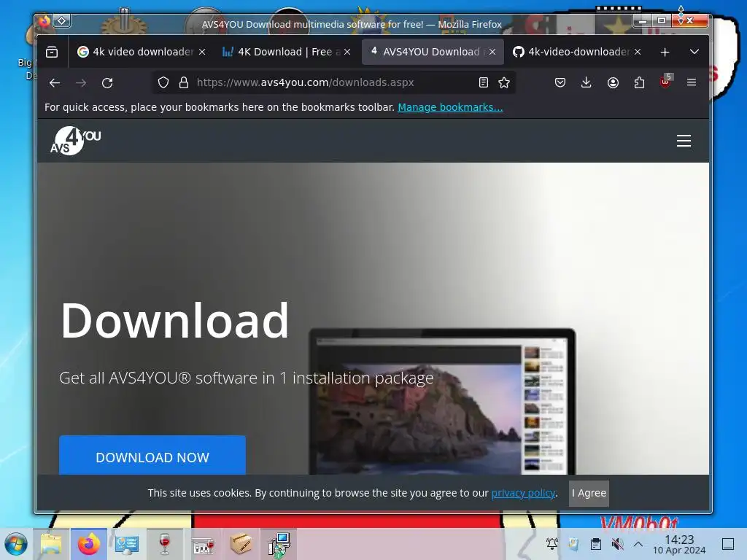Open the privacy policy link
The height and width of the screenshot is (560, 747).
pos(523,493)
